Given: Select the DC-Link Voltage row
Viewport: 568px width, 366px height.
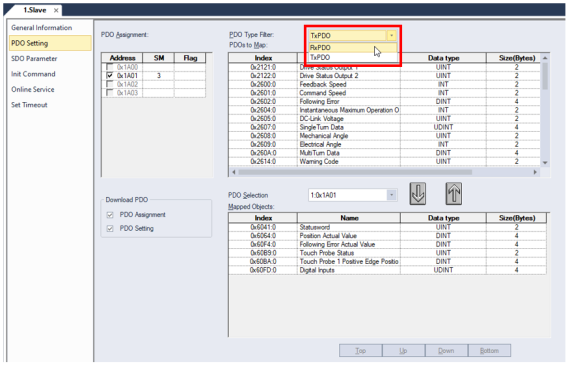Looking at the screenshot, I should point(384,118).
